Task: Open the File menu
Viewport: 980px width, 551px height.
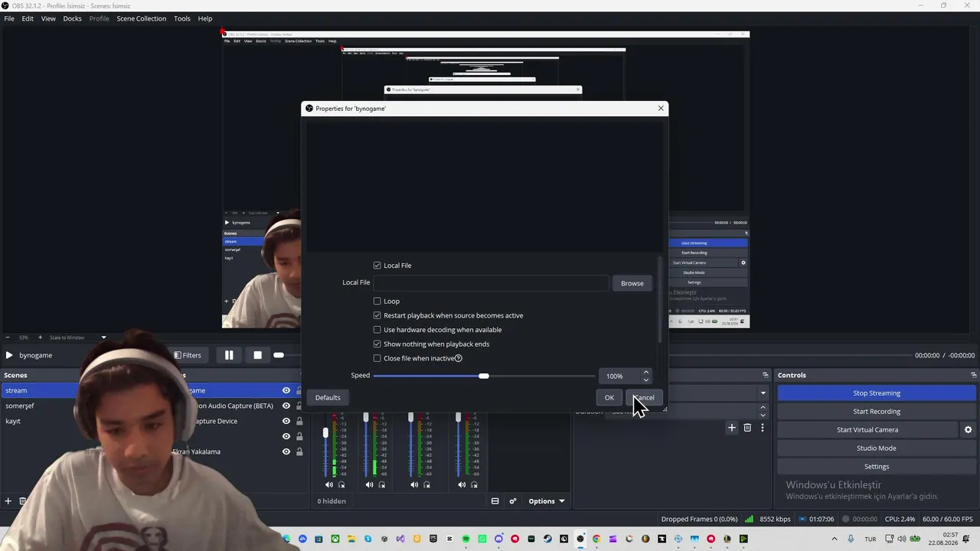Action: [x=9, y=18]
